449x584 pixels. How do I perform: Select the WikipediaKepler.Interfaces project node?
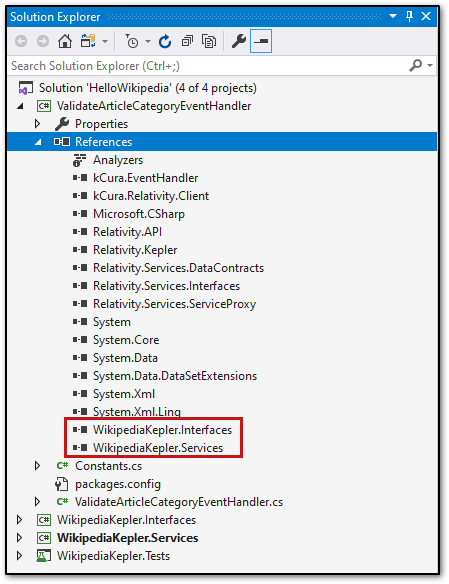pos(126,520)
